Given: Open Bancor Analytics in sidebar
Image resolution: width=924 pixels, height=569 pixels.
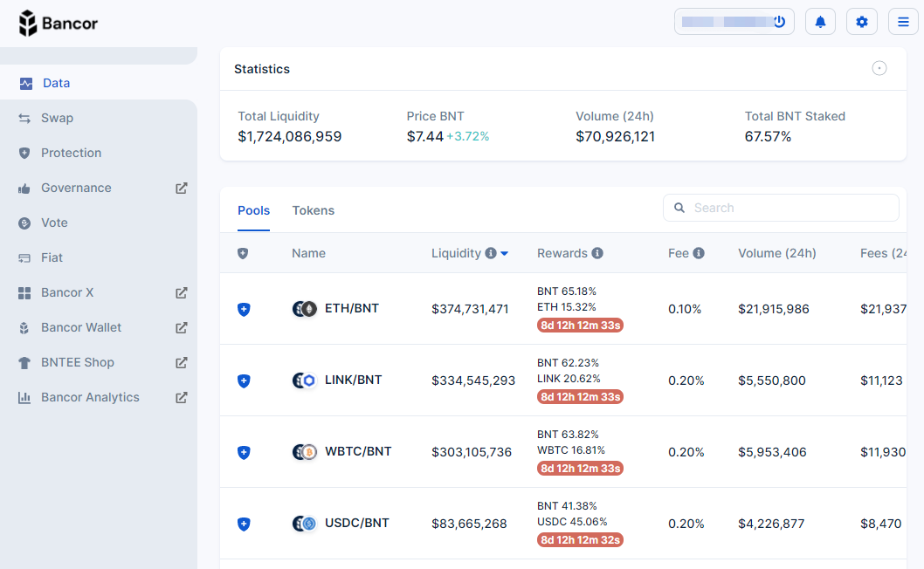Looking at the screenshot, I should [90, 397].
